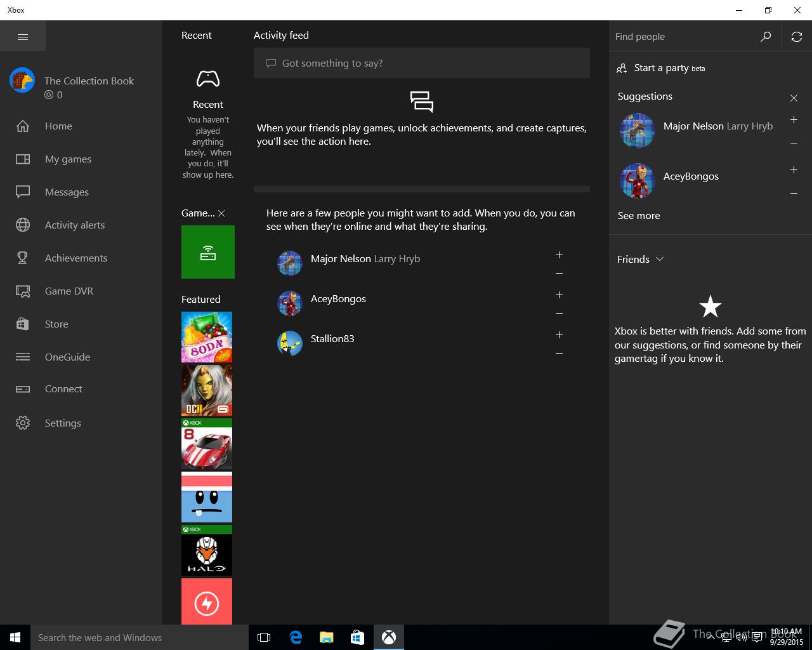Open Windows Store from taskbar
The height and width of the screenshot is (650, 812).
(x=358, y=637)
